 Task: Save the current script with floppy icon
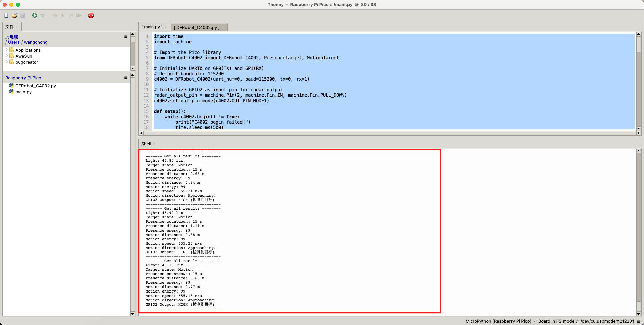(x=22, y=15)
